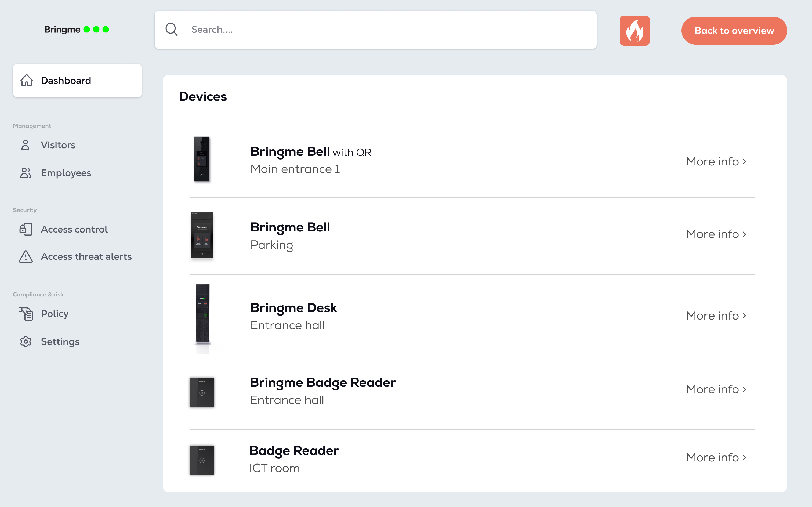
Task: Go to Visitors section
Action: coord(58,145)
